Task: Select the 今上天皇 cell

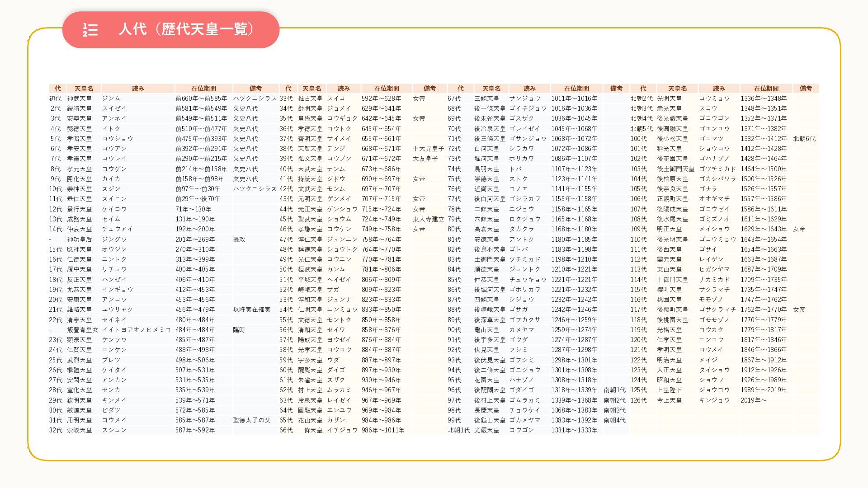Action: (669, 400)
